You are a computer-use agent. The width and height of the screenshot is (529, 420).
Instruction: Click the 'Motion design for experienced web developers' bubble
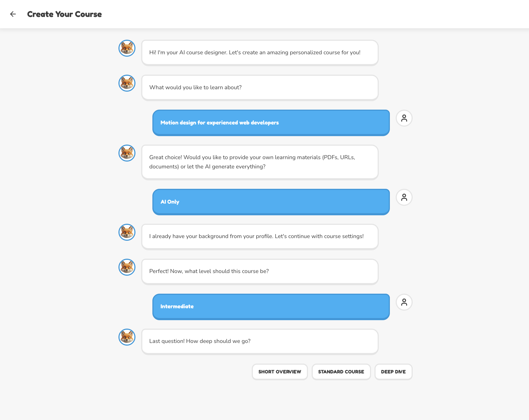[271, 123]
